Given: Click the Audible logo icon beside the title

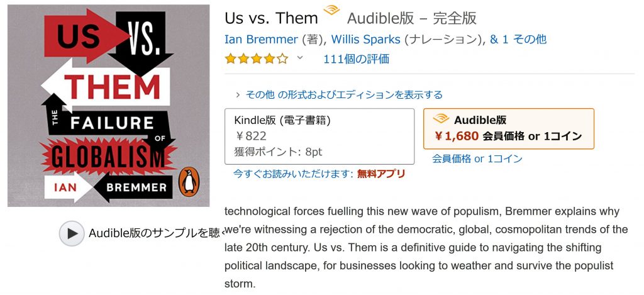Looking at the screenshot, I should (x=331, y=10).
